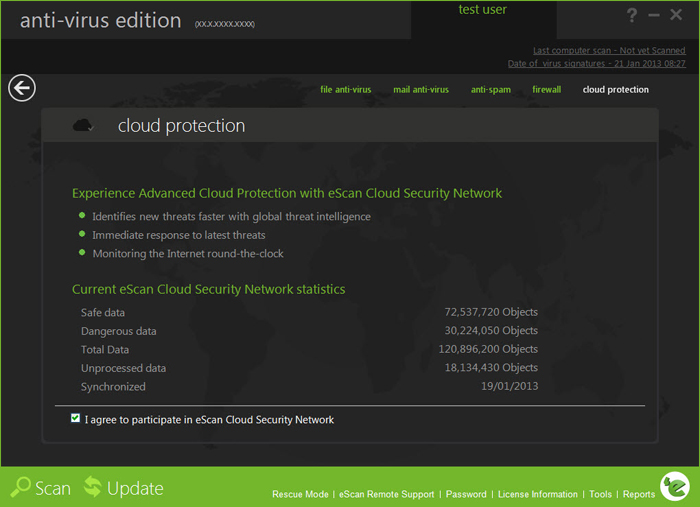Click the Total Data value 120,896,200 Objects

[488, 349]
